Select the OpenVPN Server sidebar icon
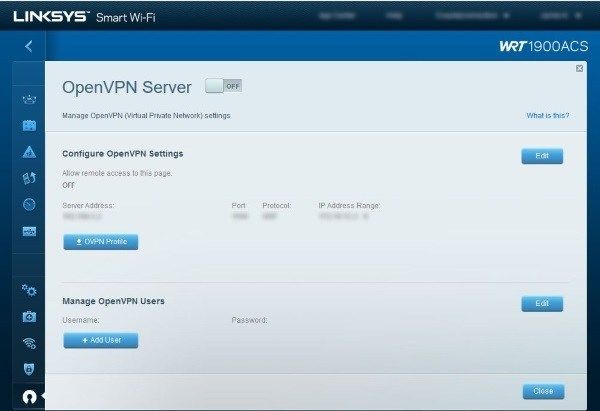The image size is (600, 411). coord(29,396)
